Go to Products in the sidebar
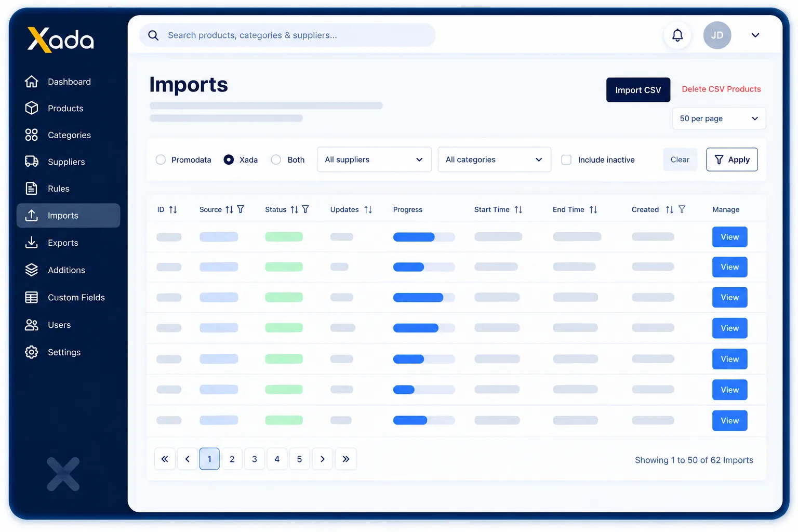798x532 pixels. (68, 108)
